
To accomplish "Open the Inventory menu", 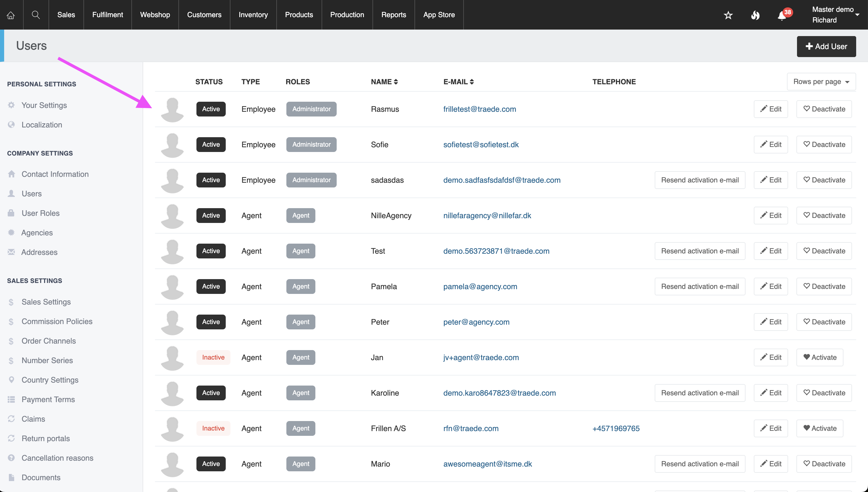I will [253, 15].
